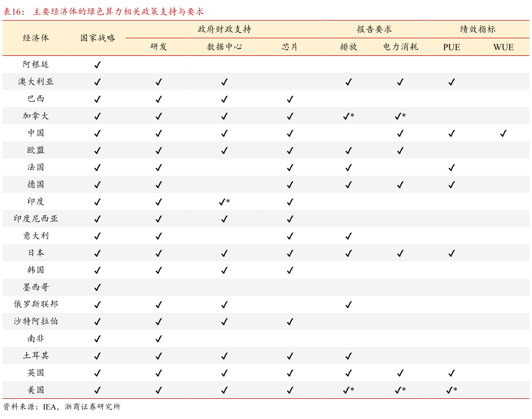Viewport: 532px width, 419px height.
Task: Click the asterisked checkmark in 印度 数据中心
Action: (224, 202)
